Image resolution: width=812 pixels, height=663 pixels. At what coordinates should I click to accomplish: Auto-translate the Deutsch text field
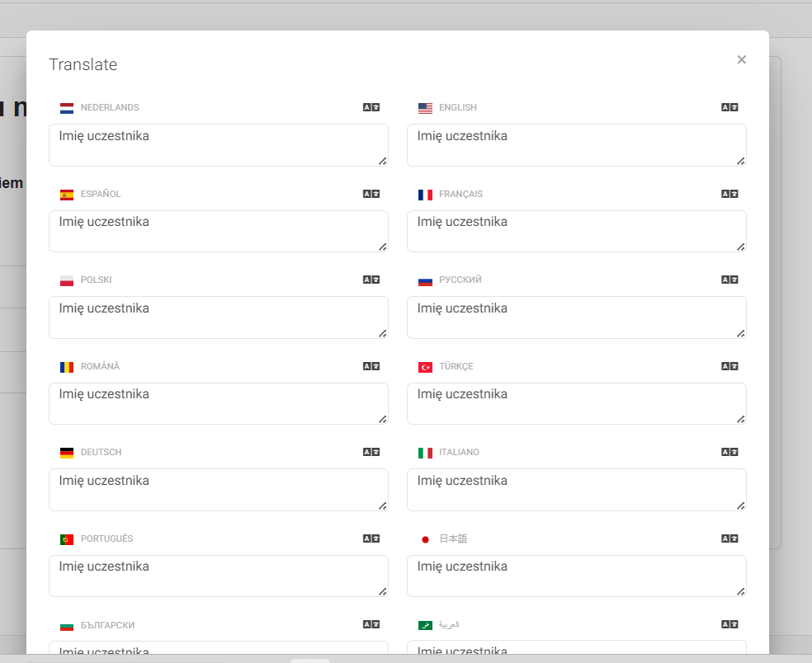(371, 452)
